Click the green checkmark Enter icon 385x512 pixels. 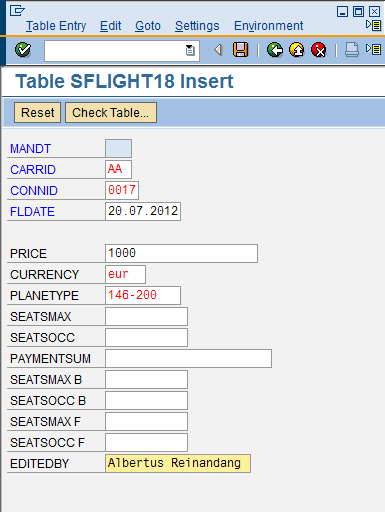[x=23, y=50]
